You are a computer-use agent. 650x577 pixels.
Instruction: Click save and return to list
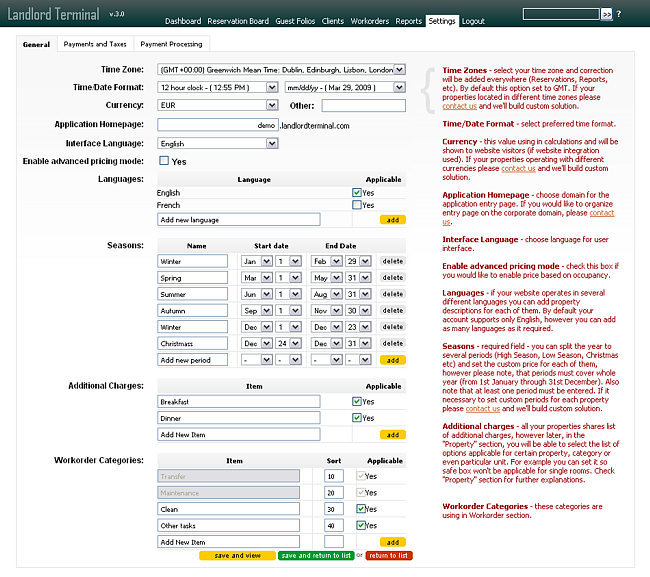pos(316,555)
